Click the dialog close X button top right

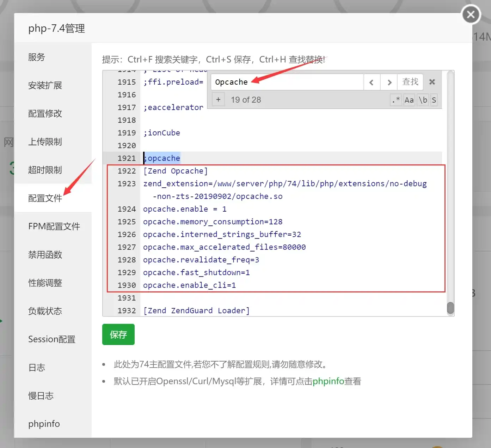(x=471, y=14)
